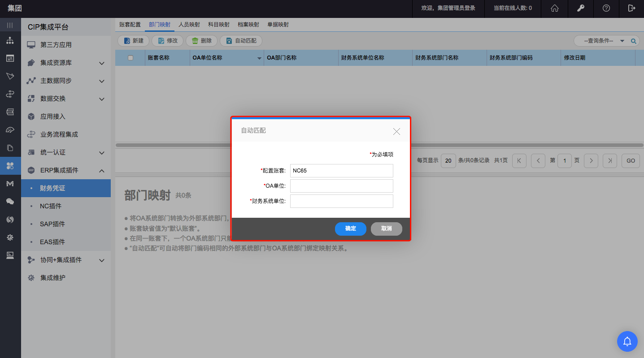Image resolution: width=644 pixels, height=358 pixels.
Task: Click the 财务系统单位 input field
Action: (x=341, y=201)
